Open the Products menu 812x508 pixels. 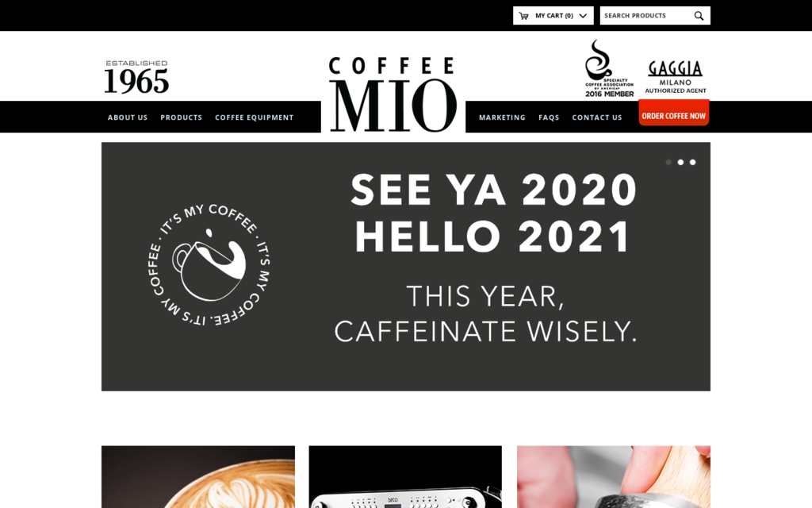point(182,117)
